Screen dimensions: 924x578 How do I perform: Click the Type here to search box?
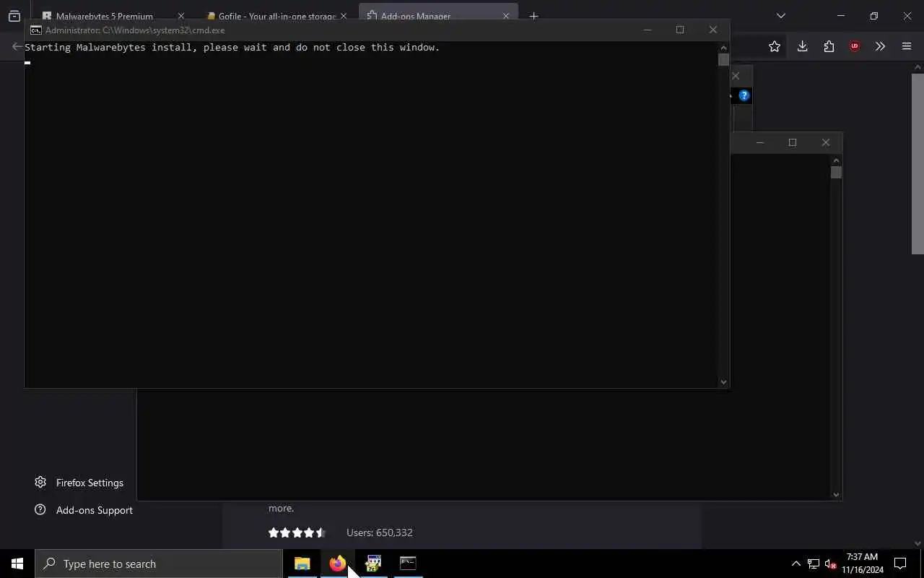(x=159, y=564)
